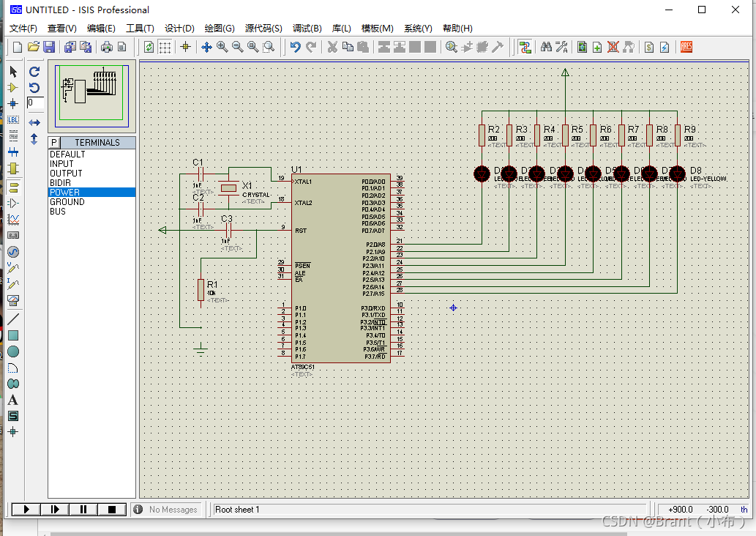Open the 调试(B) debug menu
The image size is (756, 536).
[x=307, y=29]
